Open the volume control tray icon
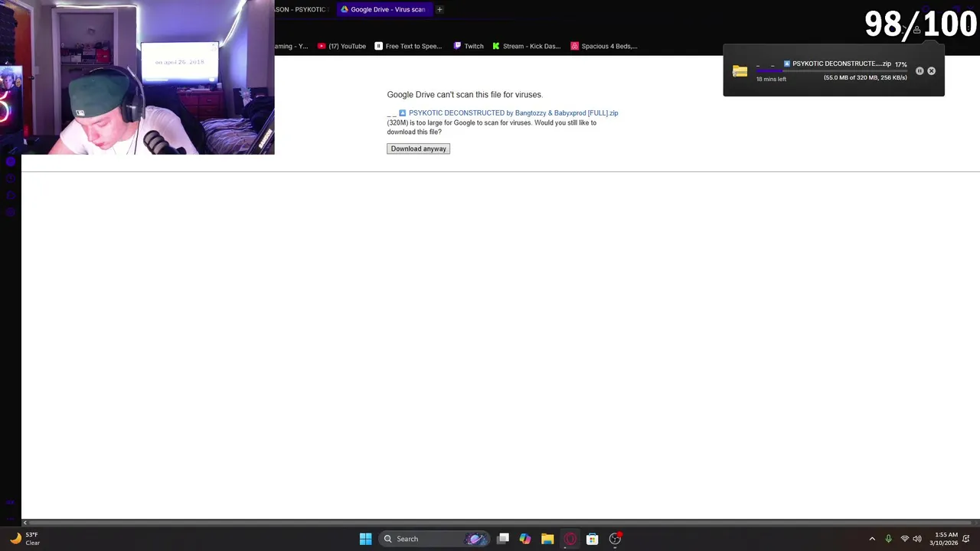 [x=917, y=539]
